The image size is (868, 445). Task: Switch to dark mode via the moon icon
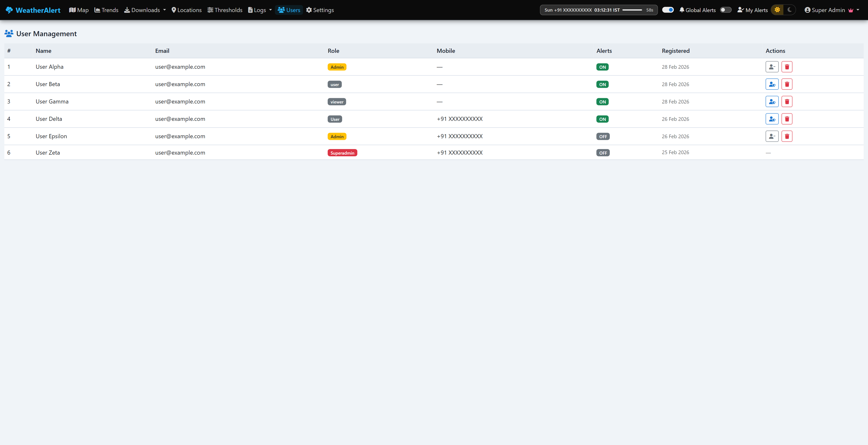coord(789,10)
